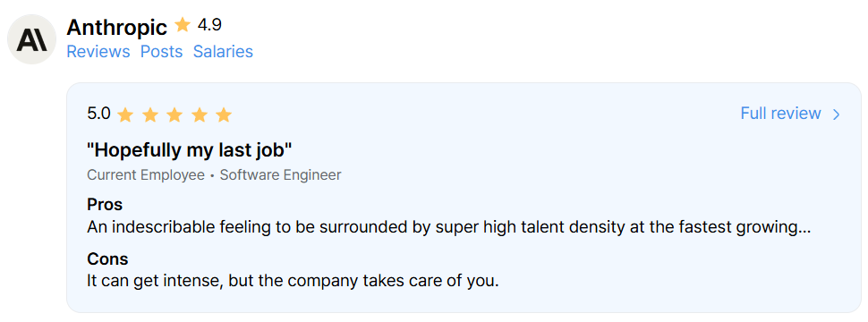The height and width of the screenshot is (322, 868).
Task: Click the Software Engineer job title
Action: point(281,175)
